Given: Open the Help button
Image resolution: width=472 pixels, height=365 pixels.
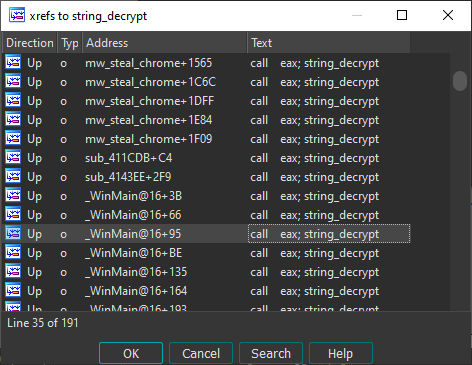Looking at the screenshot, I should [341, 353].
